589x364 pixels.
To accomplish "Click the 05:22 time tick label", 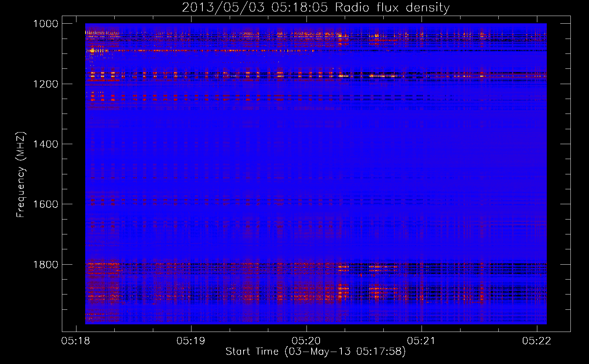I will pyautogui.click(x=537, y=341).
